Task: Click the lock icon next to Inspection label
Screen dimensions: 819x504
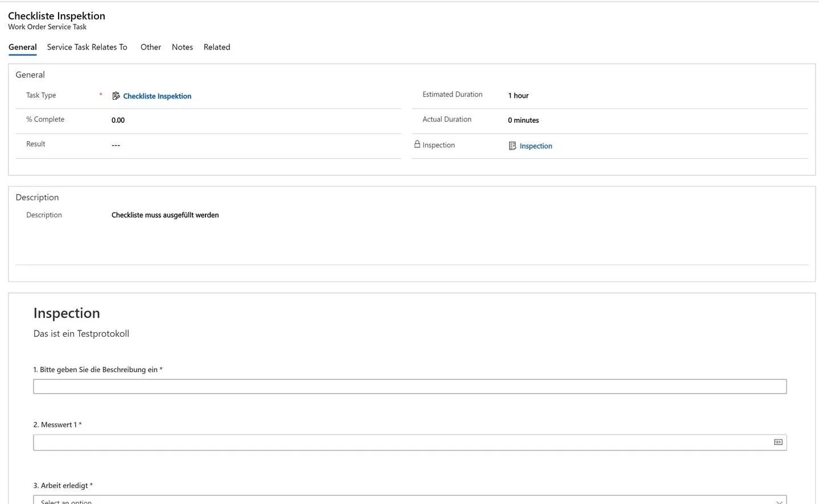Action: pyautogui.click(x=417, y=144)
